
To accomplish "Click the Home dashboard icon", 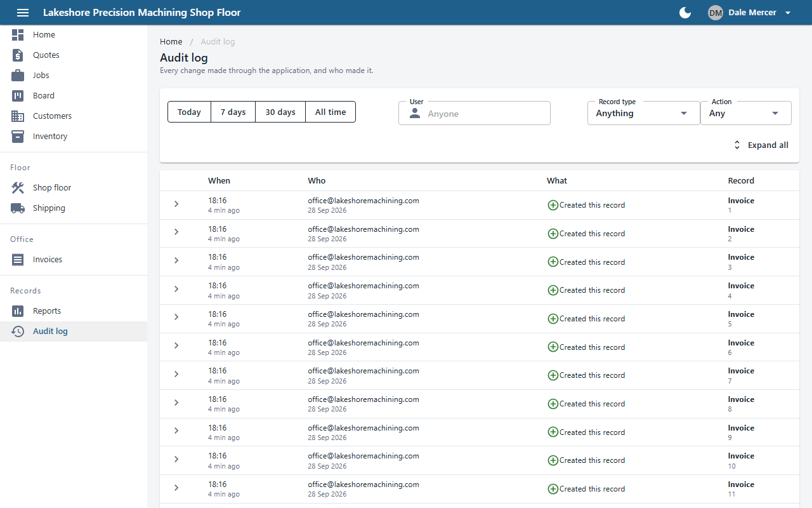I will pos(18,35).
